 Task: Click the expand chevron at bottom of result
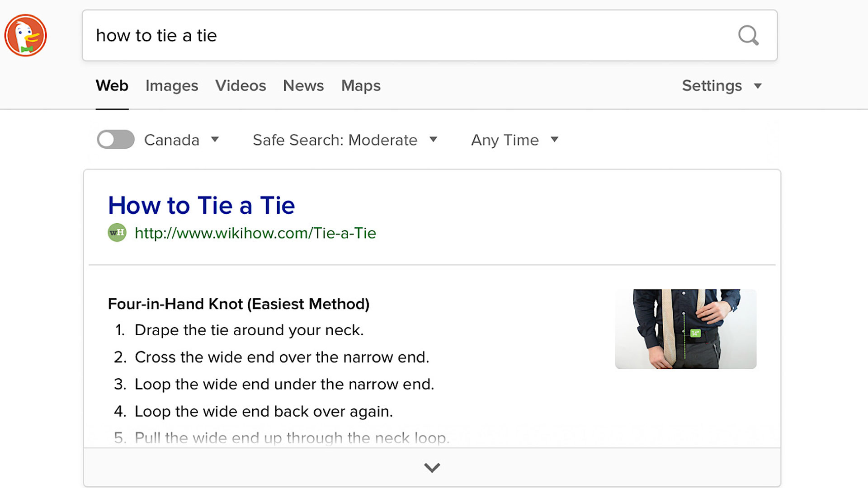[x=432, y=468]
